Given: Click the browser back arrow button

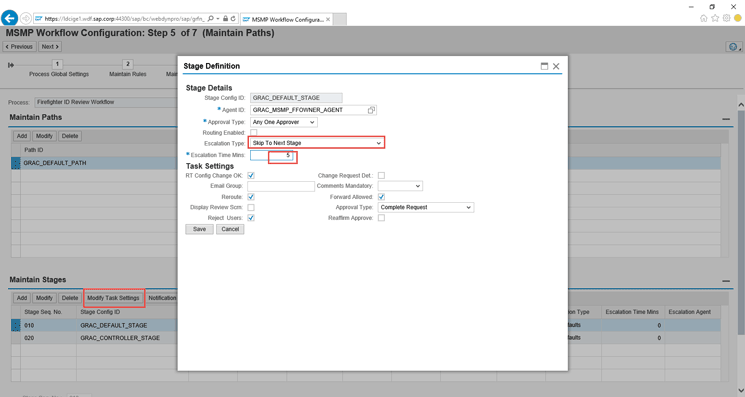Looking at the screenshot, I should 10,19.
